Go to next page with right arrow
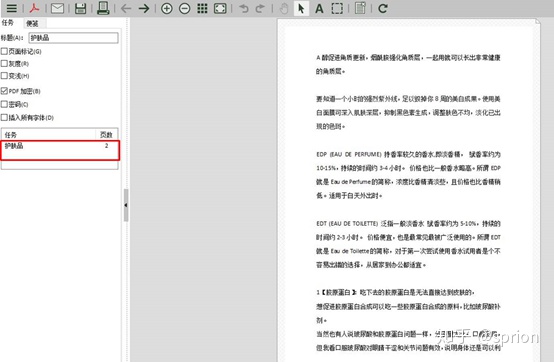This screenshot has width=554, height=362. coord(144,8)
